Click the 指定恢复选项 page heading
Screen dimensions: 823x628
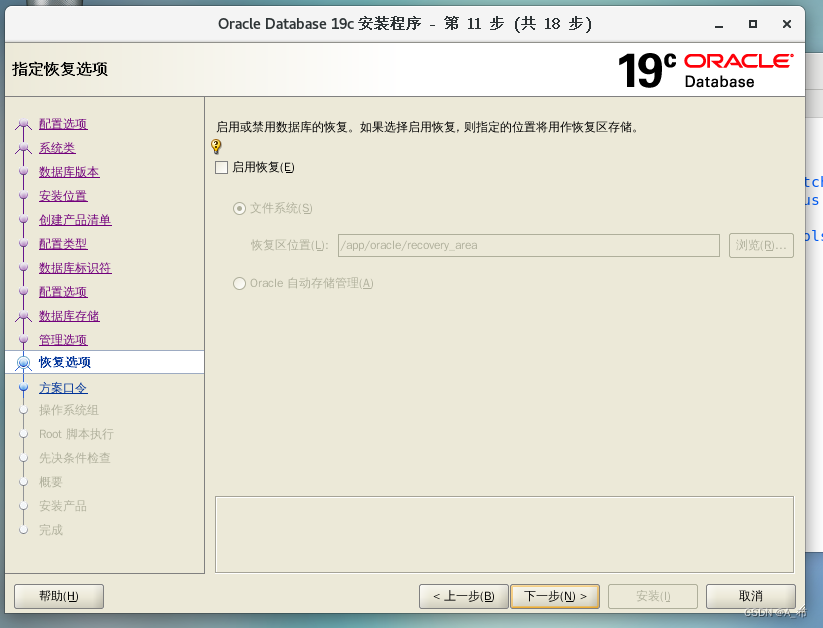60,69
